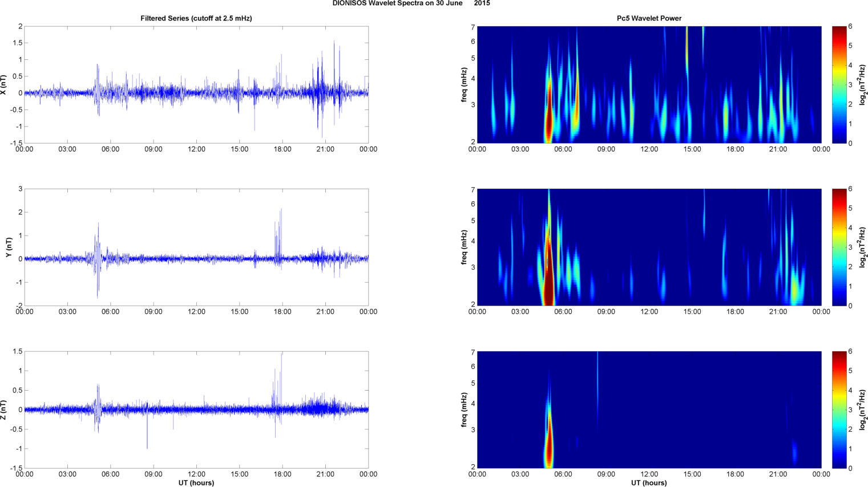Click the '2' tick atop X (nT) axis

[20, 26]
